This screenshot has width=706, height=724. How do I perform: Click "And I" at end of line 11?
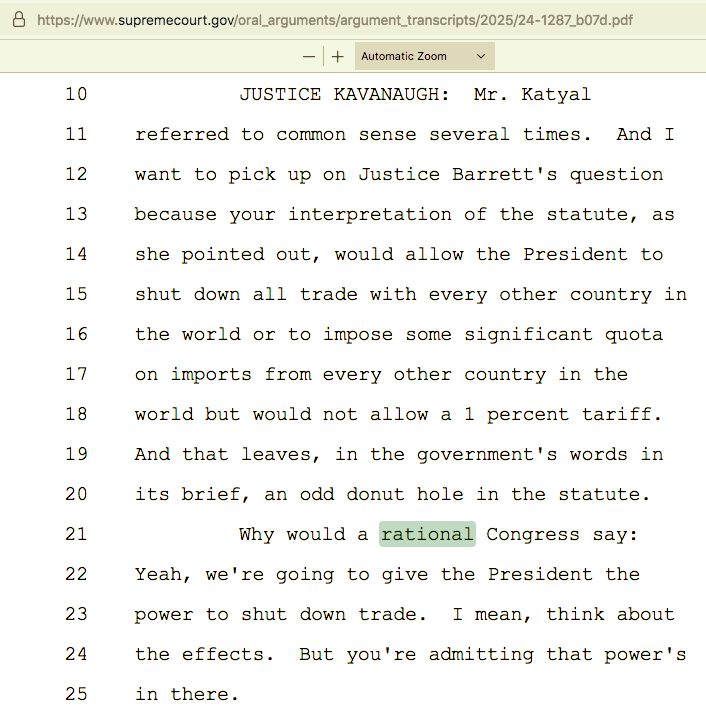646,134
